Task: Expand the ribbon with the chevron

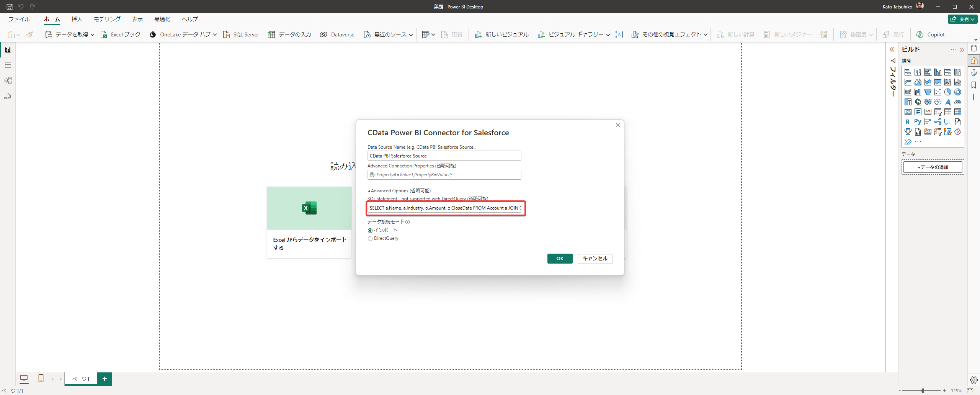Action: [975, 39]
